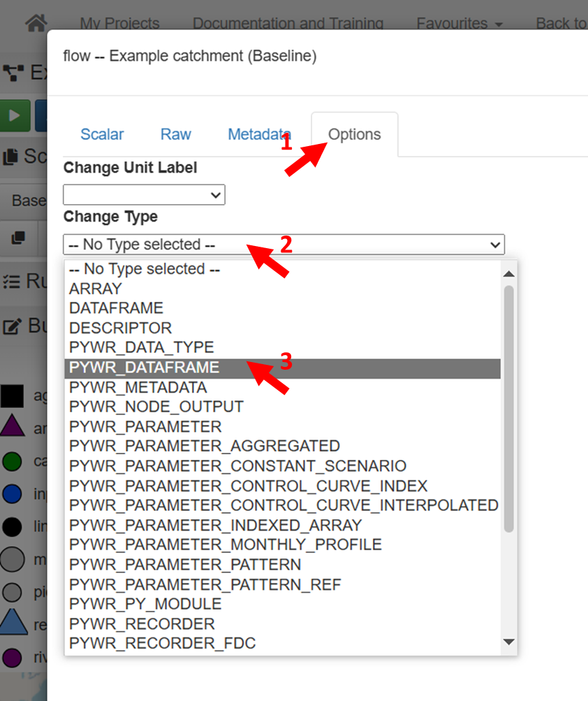Click the checklist Run panel icon
The height and width of the screenshot is (701, 588).
tap(11, 282)
